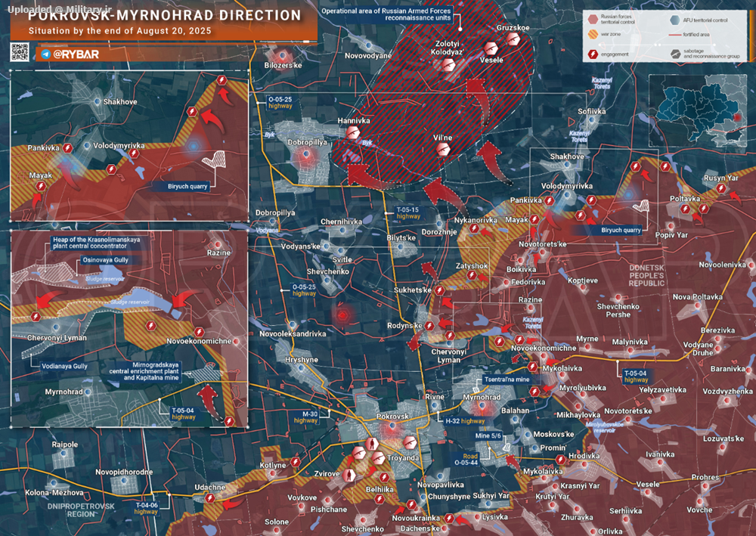Select the Raipole label
Image resolution: width=756 pixels, height=536 pixels.
pos(64,445)
